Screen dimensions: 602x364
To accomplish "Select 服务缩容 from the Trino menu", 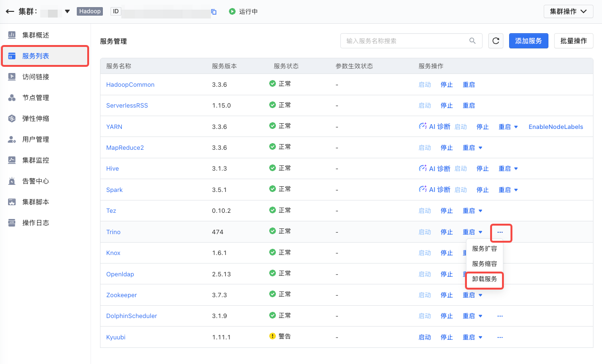I will coord(484,264).
